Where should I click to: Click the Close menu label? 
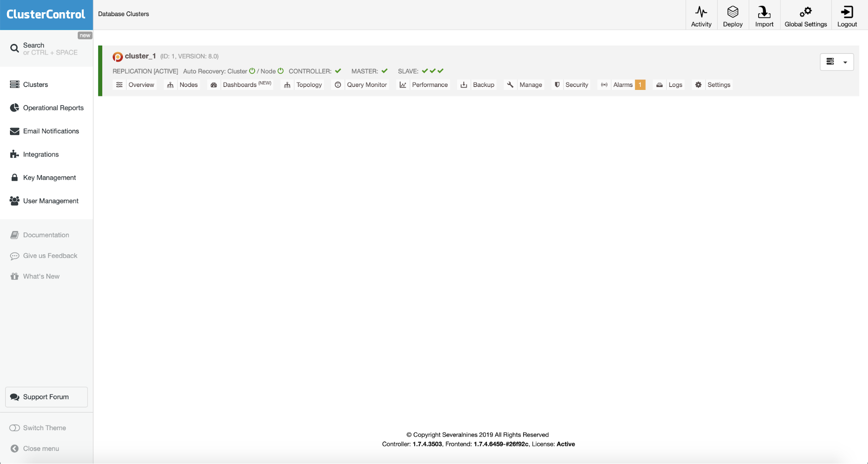41,449
